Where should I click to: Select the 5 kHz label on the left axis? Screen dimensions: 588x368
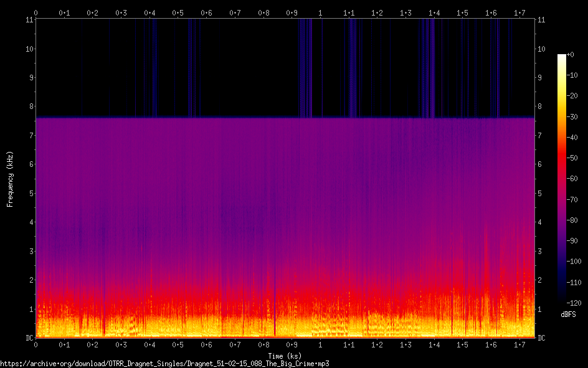(30, 193)
